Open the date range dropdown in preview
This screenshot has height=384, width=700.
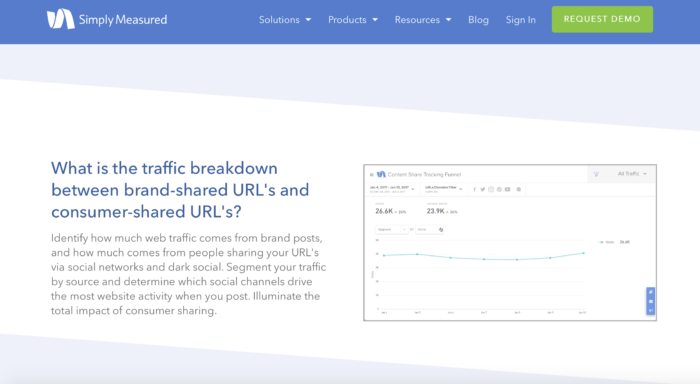[x=392, y=189]
